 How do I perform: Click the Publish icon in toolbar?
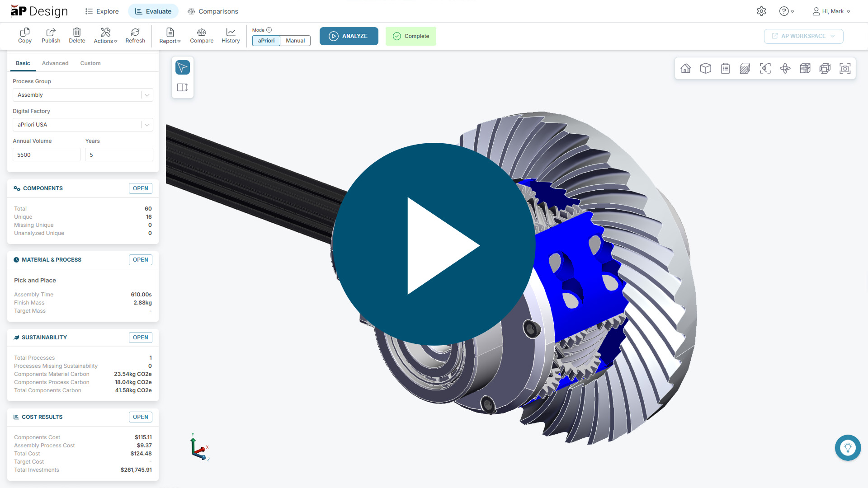(51, 35)
